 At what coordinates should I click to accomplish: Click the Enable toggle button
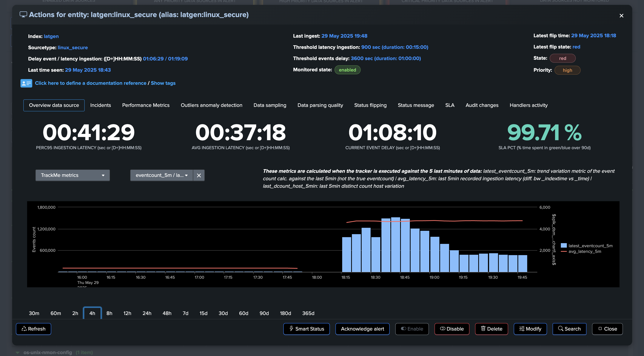click(412, 329)
